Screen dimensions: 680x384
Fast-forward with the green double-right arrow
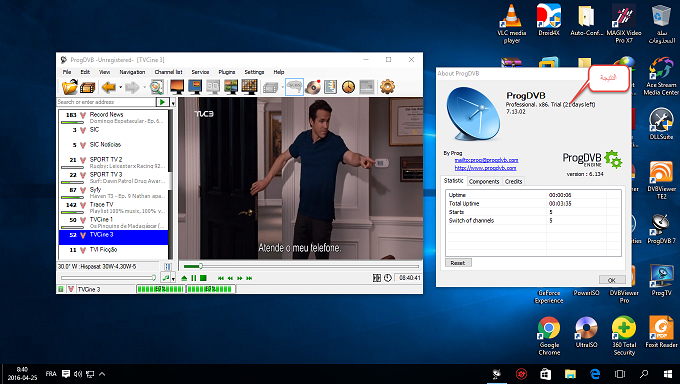tap(240, 278)
